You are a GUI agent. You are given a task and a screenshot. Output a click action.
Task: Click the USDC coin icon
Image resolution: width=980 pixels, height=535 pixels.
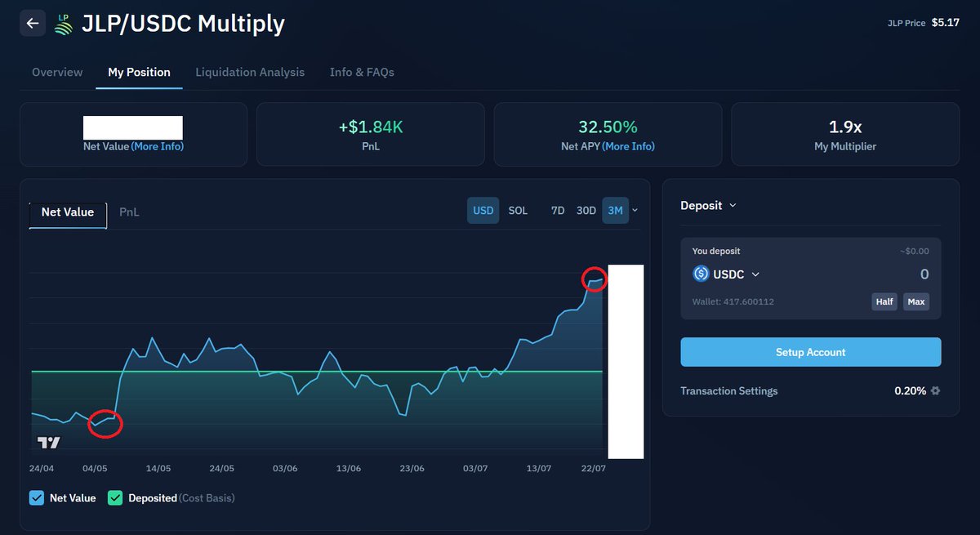701,274
